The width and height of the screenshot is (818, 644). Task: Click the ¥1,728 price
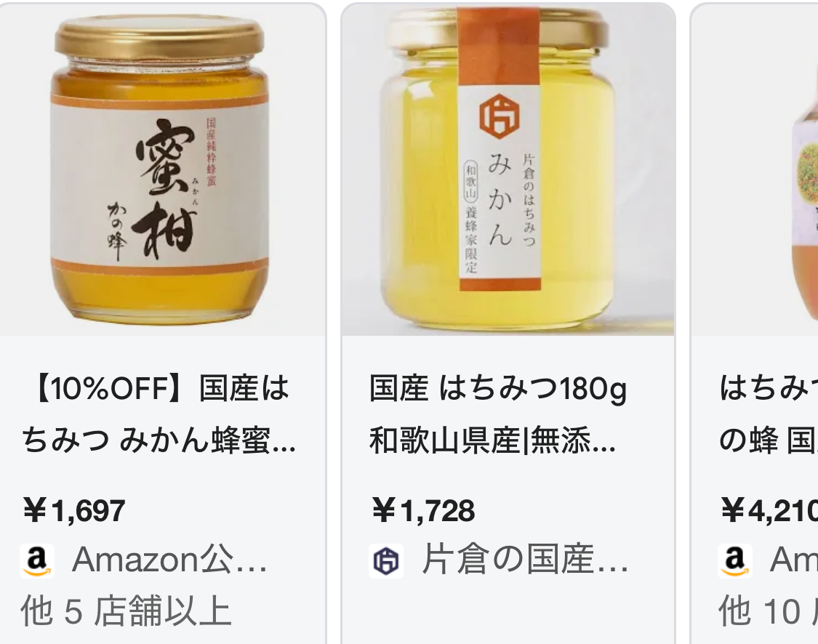coord(423,510)
